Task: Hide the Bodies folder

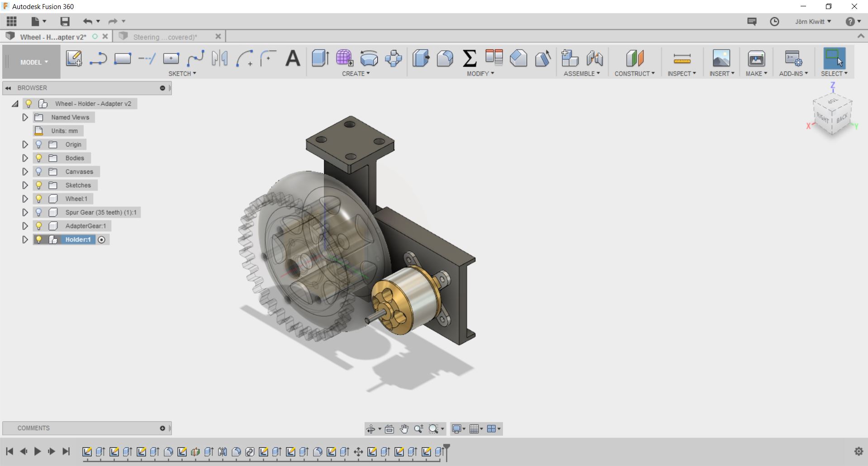Action: click(x=39, y=158)
